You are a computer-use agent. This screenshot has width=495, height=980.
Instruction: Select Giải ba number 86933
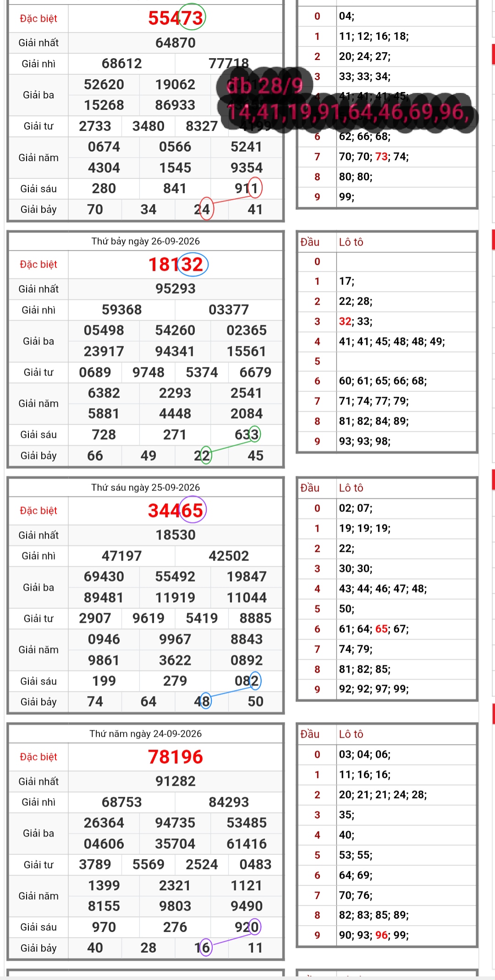[175, 105]
